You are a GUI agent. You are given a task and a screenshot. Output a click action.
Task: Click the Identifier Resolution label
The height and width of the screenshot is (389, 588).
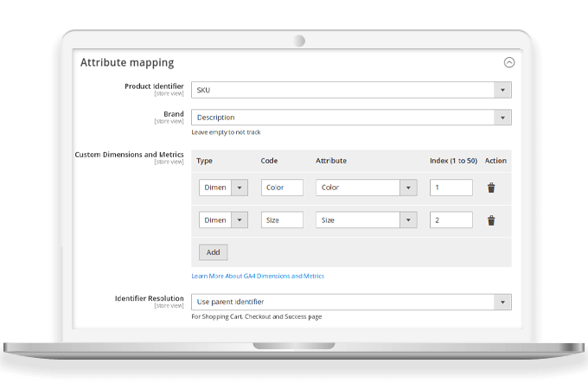(150, 298)
